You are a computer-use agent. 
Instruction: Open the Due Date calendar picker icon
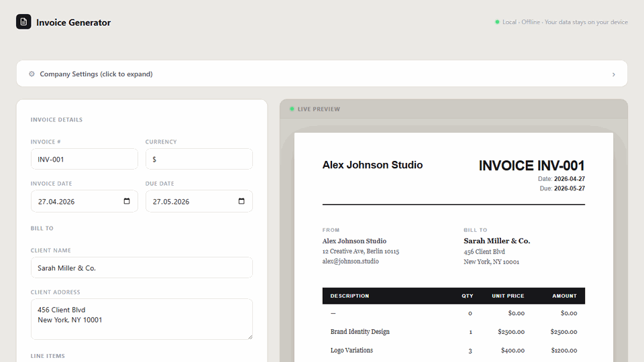pyautogui.click(x=241, y=201)
